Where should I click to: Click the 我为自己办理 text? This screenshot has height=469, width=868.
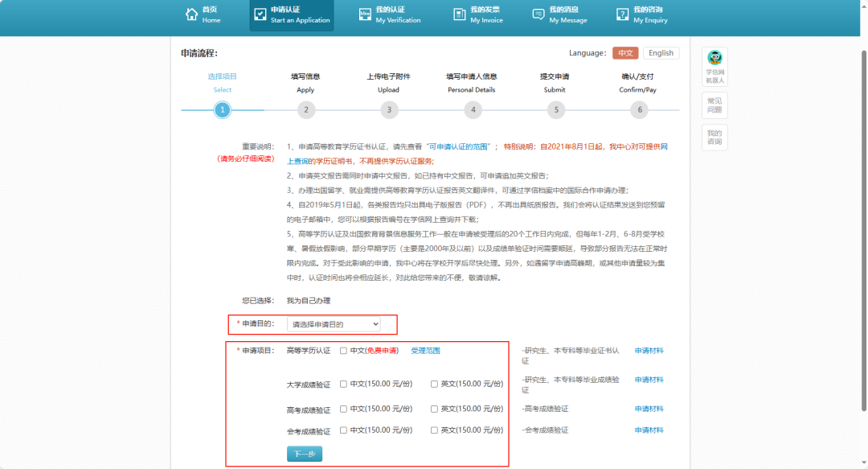point(309,301)
